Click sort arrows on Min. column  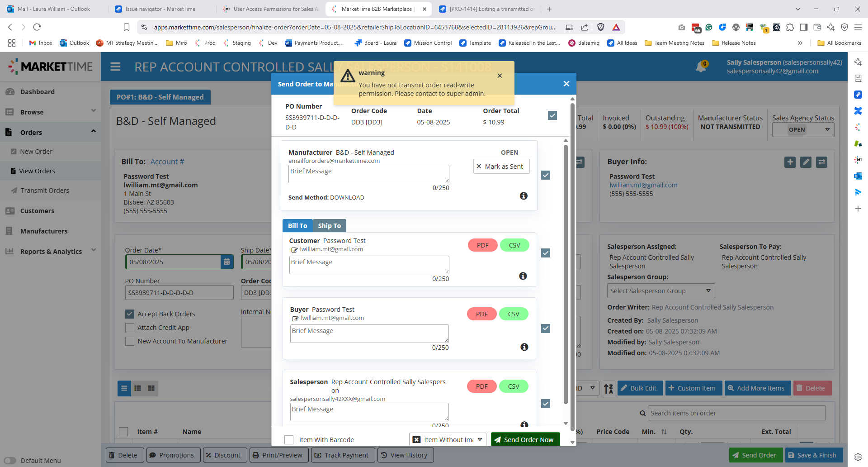click(664, 432)
